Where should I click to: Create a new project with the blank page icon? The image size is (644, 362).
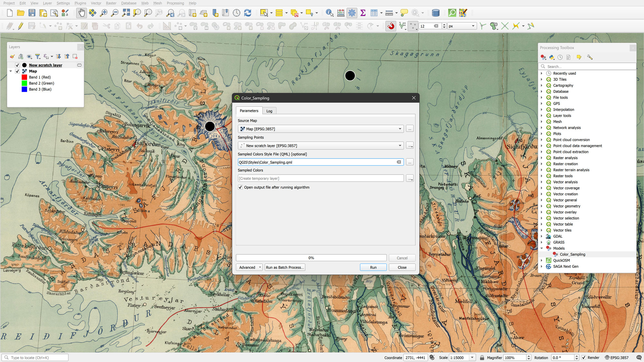pos(10,13)
